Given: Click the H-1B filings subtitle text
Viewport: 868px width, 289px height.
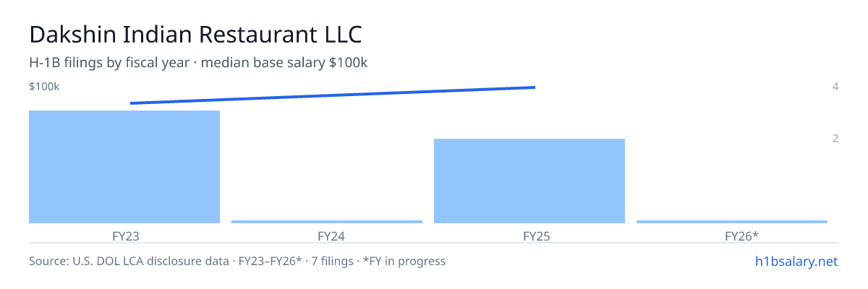Looking at the screenshot, I should tap(198, 63).
